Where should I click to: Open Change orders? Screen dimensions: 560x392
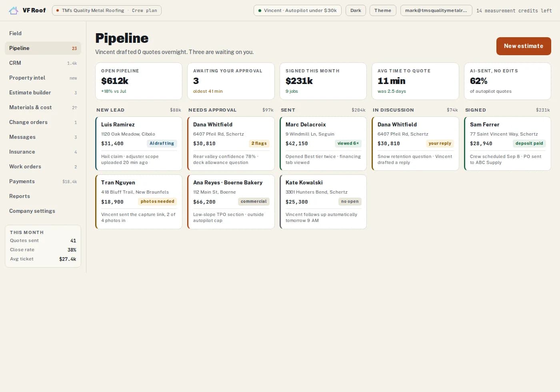pos(43,122)
